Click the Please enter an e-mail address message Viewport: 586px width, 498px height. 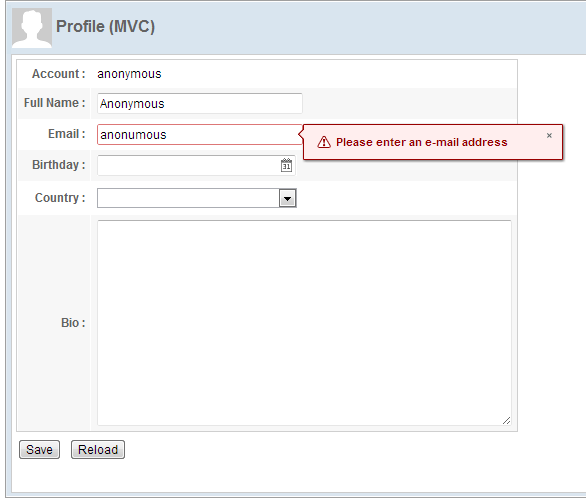pyautogui.click(x=422, y=142)
